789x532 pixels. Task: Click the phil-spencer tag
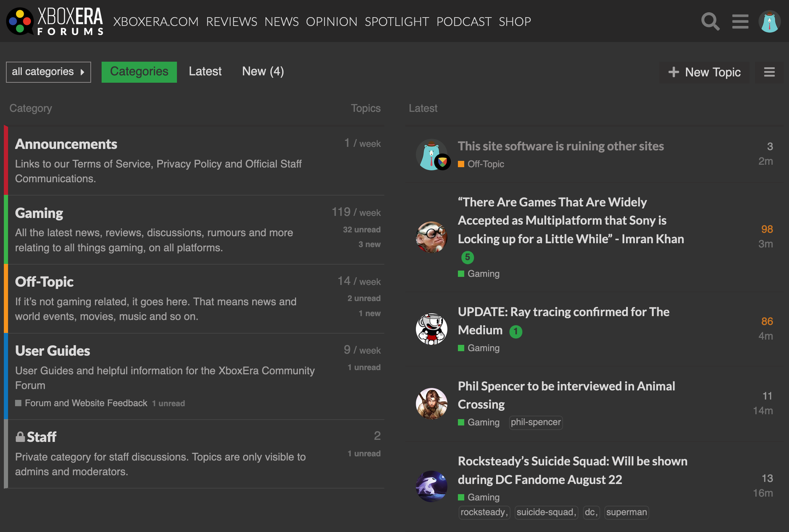tap(536, 422)
